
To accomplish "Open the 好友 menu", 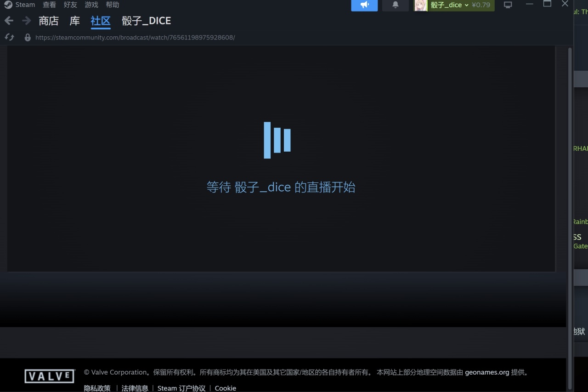I will [70, 5].
